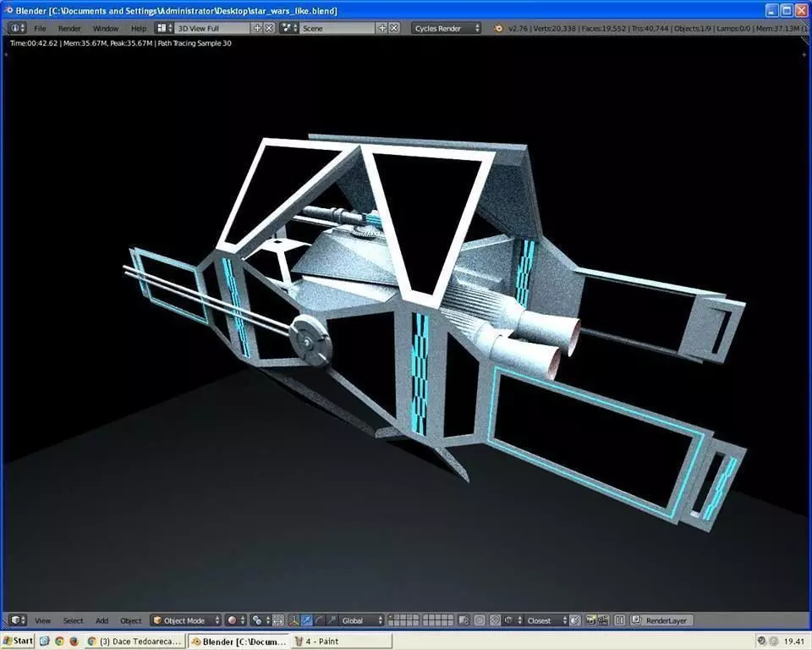Delete the 3D View Full screen layout
812x650 pixels.
coord(269,28)
